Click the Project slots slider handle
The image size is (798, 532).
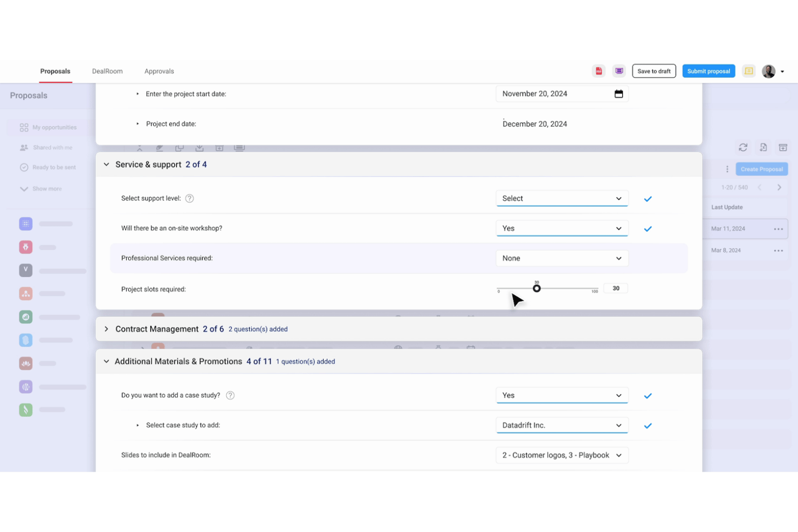point(536,288)
